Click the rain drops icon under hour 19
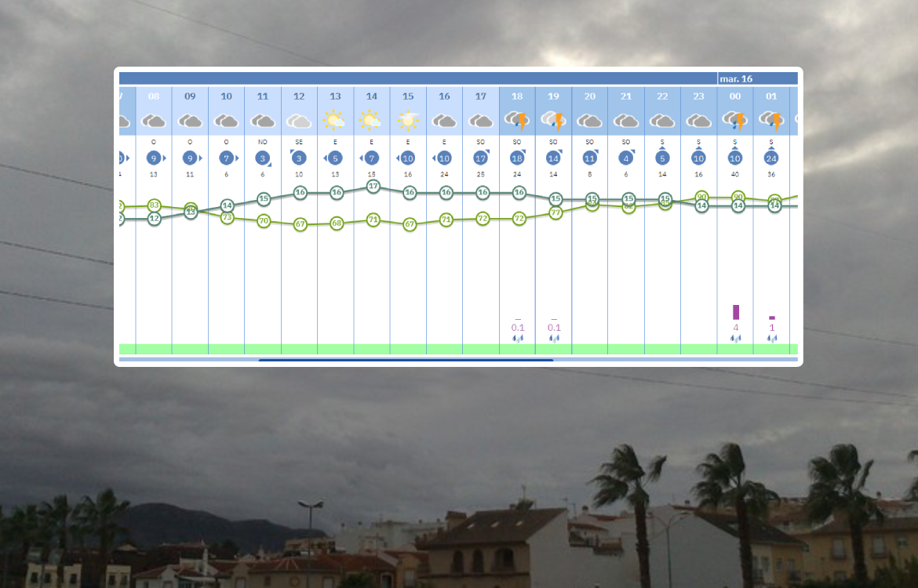The image size is (918, 588). pos(554,339)
